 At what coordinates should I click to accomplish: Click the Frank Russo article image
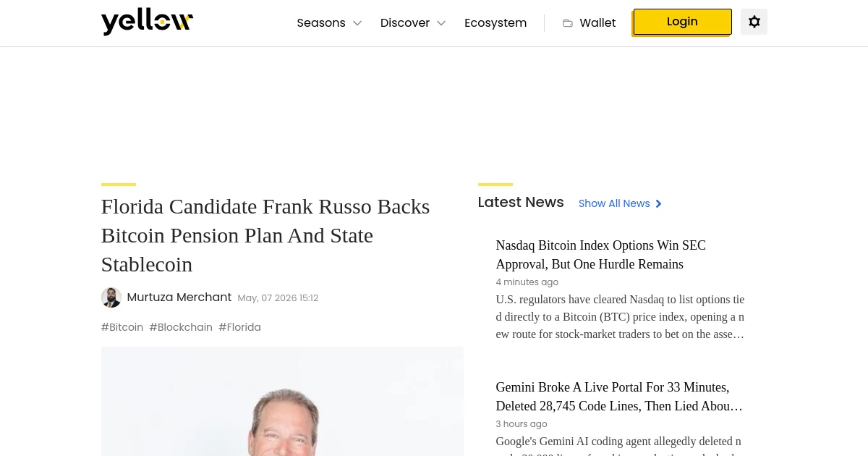(282, 401)
